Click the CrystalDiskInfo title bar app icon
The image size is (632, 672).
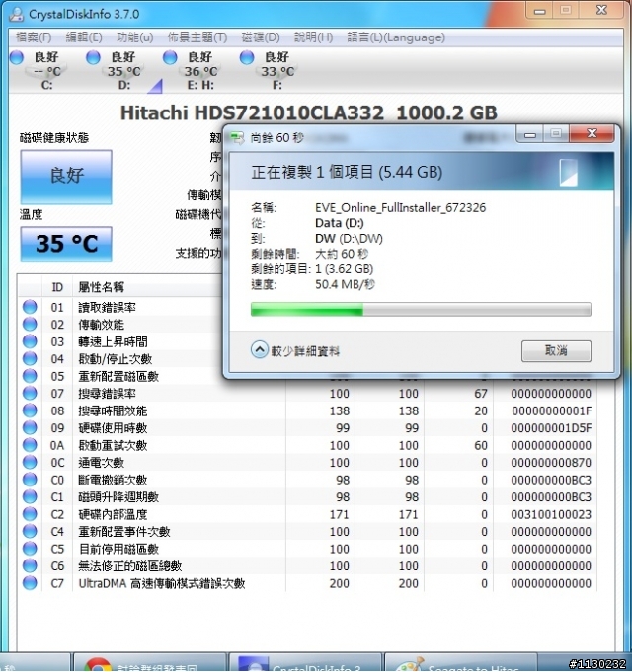pos(16,14)
